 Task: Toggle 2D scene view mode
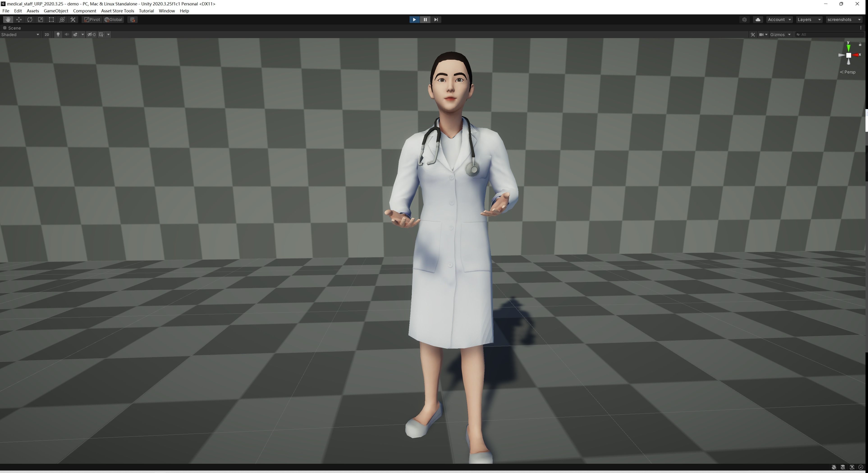[47, 34]
